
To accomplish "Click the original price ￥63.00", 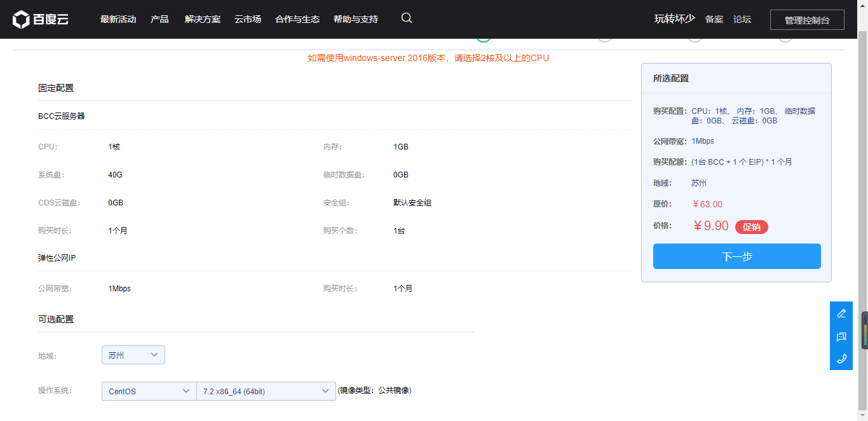I will click(707, 204).
